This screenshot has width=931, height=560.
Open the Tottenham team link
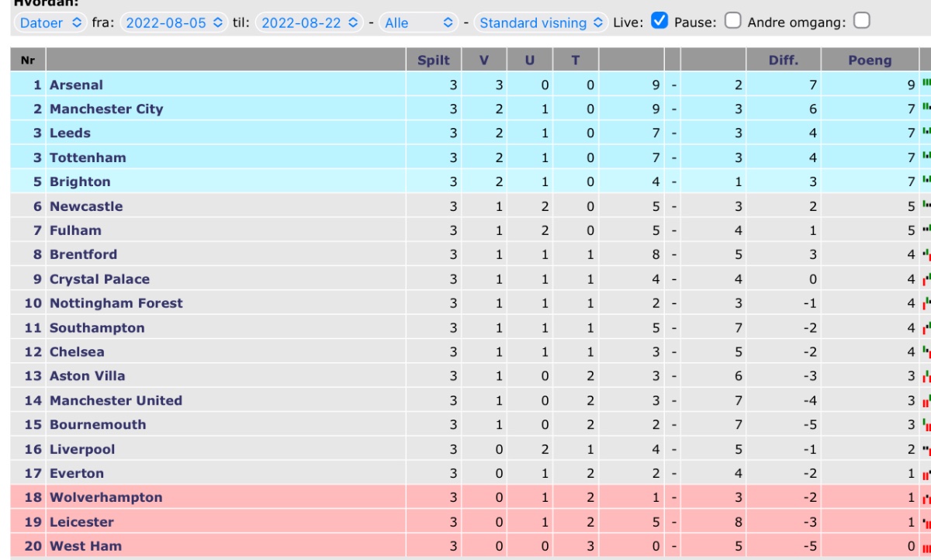(x=88, y=157)
